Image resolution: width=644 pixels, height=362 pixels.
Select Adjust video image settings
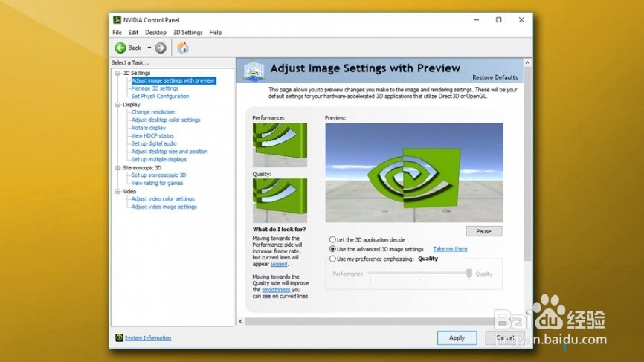164,207
